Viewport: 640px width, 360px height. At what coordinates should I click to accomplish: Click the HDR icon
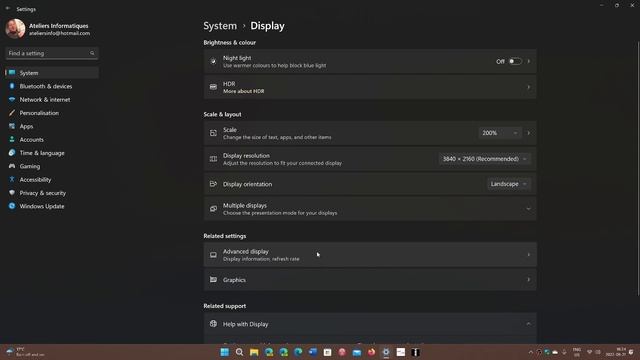tap(213, 87)
